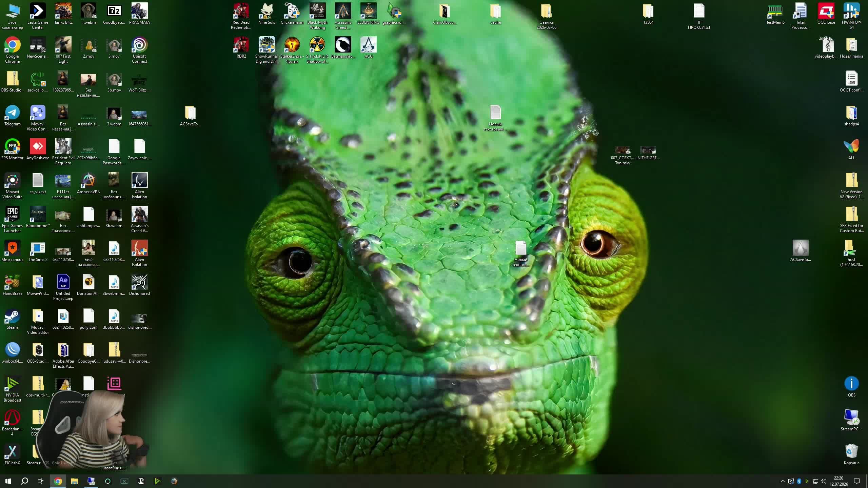Open Movavi Video Suite shortcut

[x=12, y=185]
